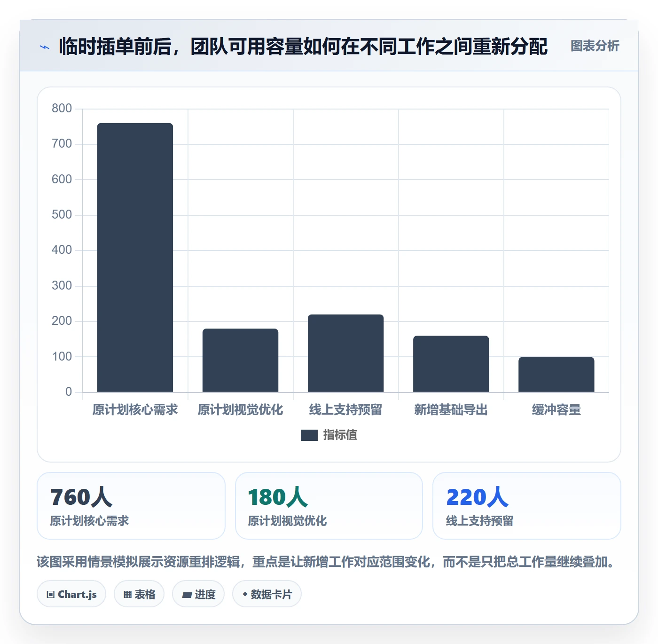The height and width of the screenshot is (644, 658).
Task: Click the 缓冲容量 x-axis label
Action: pos(556,410)
